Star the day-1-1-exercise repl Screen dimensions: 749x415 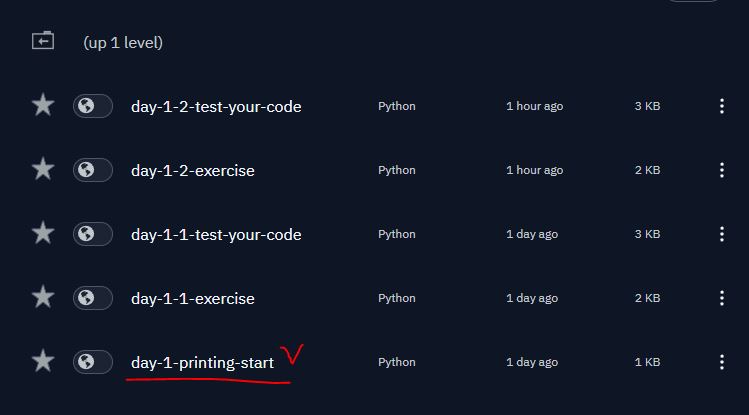pos(43,297)
